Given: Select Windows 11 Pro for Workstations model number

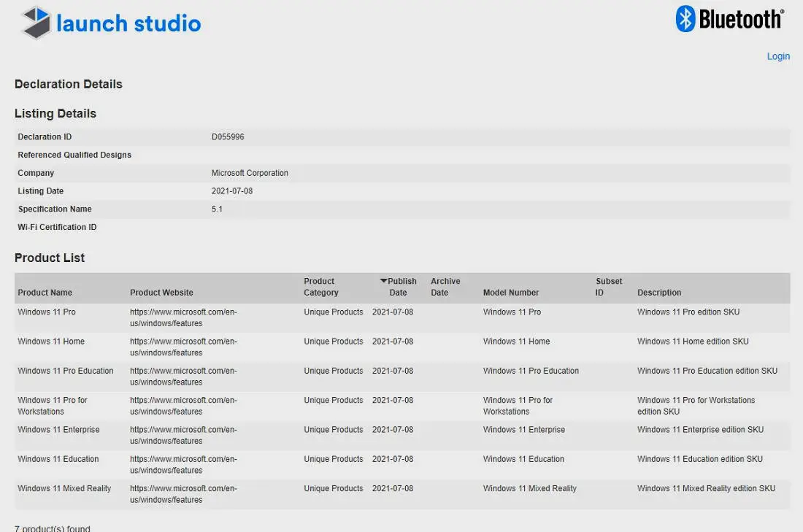Looking at the screenshot, I should coord(518,406).
